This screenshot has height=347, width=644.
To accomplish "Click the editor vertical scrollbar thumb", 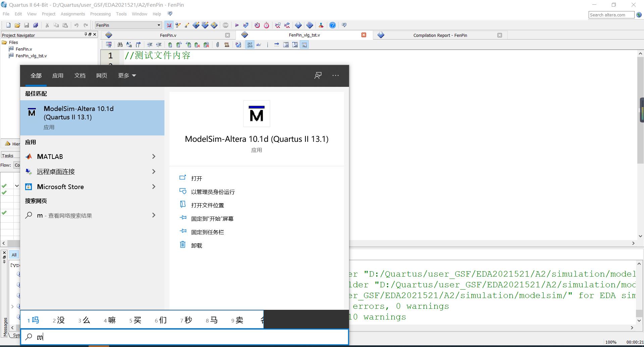I will coord(640,110).
